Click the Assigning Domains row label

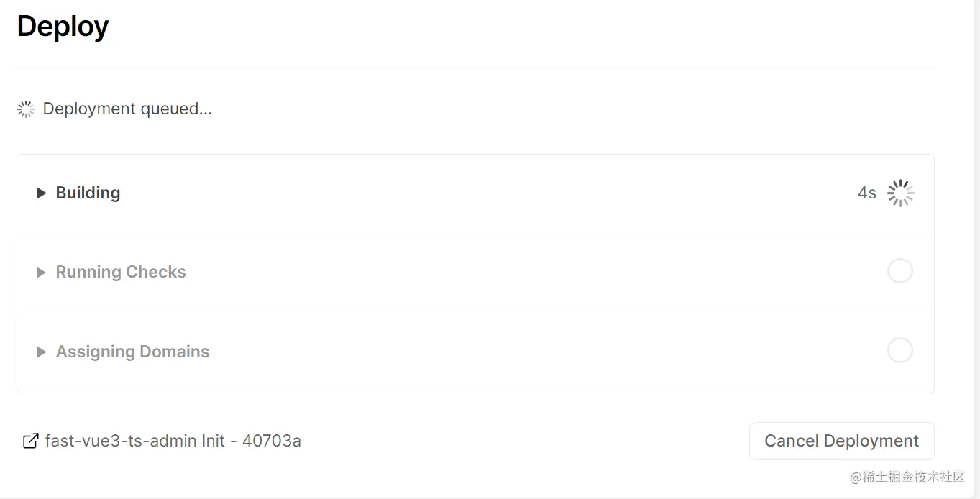point(132,351)
